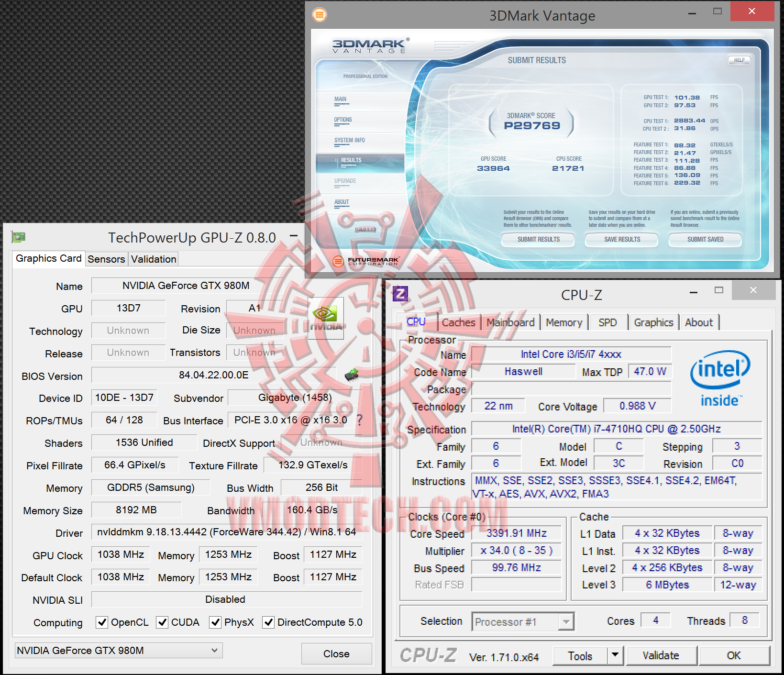Save BIOS using the chip arrow icon

352,375
